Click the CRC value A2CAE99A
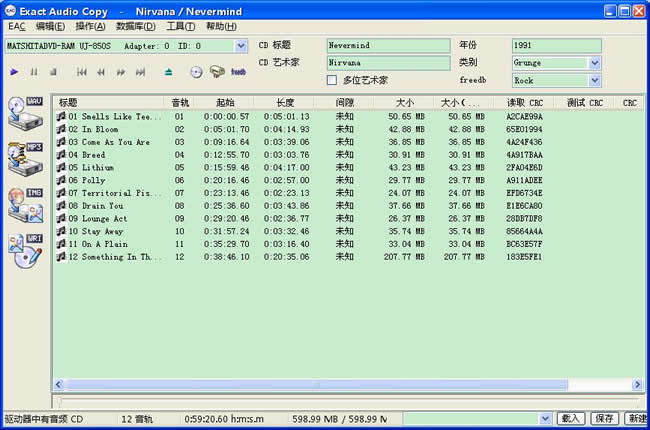Viewport: 650px width, 430px height. (524, 117)
